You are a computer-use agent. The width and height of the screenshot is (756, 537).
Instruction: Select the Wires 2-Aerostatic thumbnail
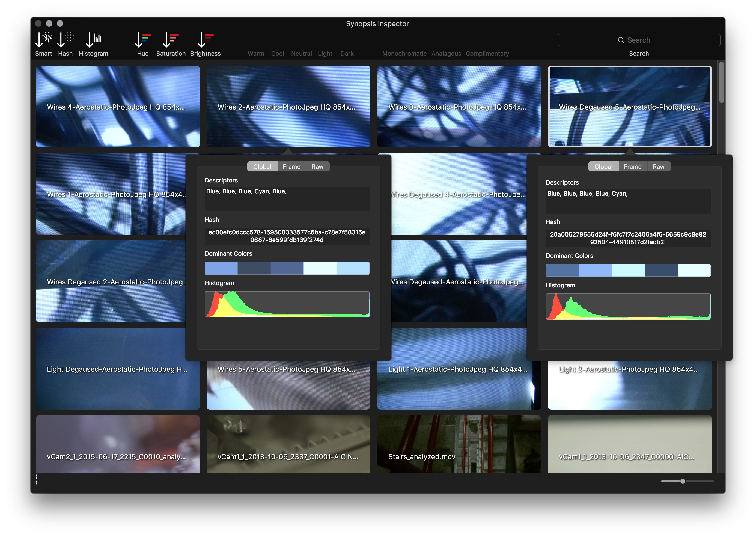pos(288,107)
